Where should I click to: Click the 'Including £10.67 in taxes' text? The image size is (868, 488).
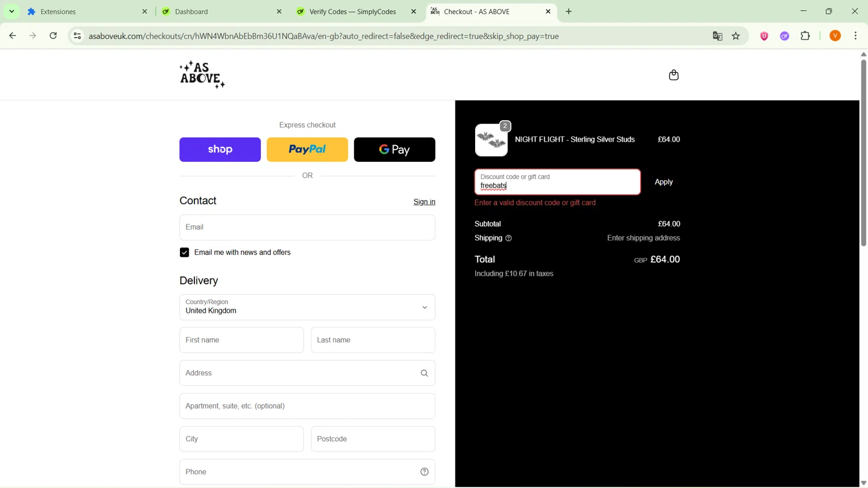point(514,274)
